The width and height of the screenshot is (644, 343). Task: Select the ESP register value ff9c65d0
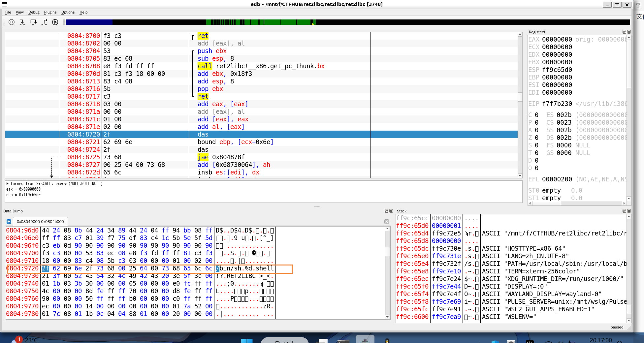point(557,70)
